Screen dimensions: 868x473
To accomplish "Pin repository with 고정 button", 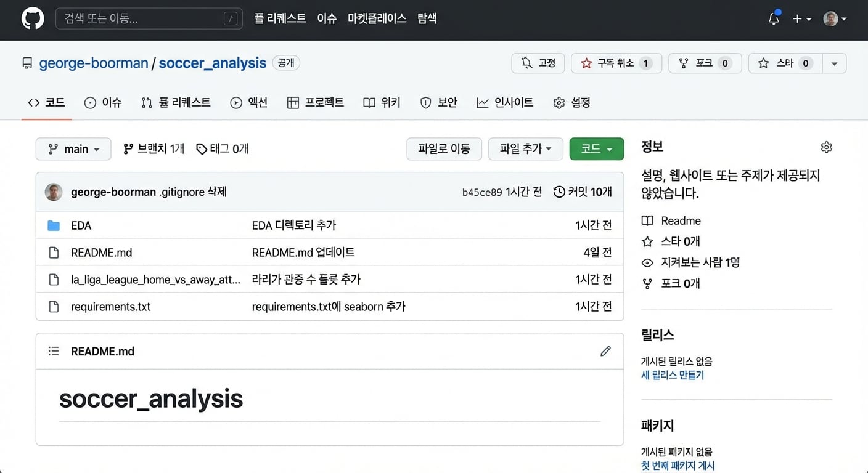I will tap(538, 63).
